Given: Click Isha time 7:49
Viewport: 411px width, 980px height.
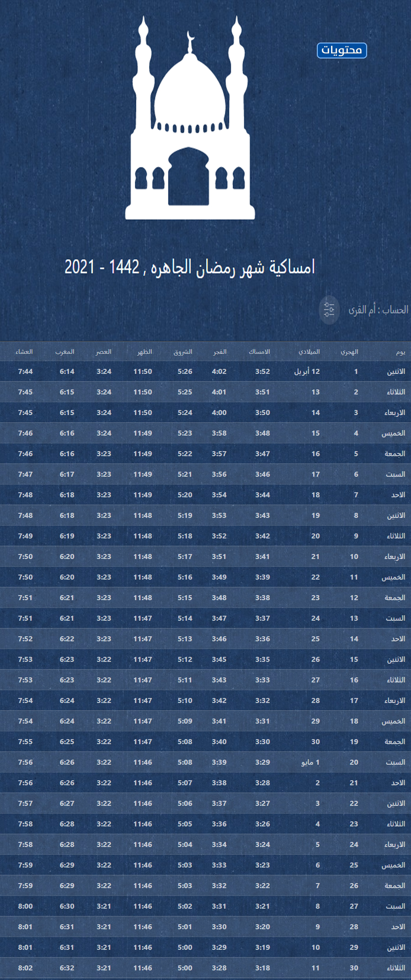Looking at the screenshot, I should pyautogui.click(x=25, y=536).
